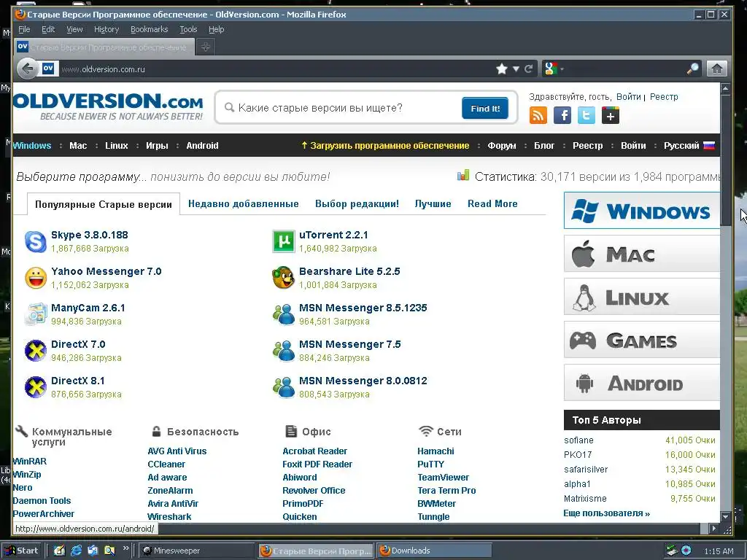This screenshot has width=747, height=560.
Task: Open the AVG Anti Virus link
Action: coord(177,451)
